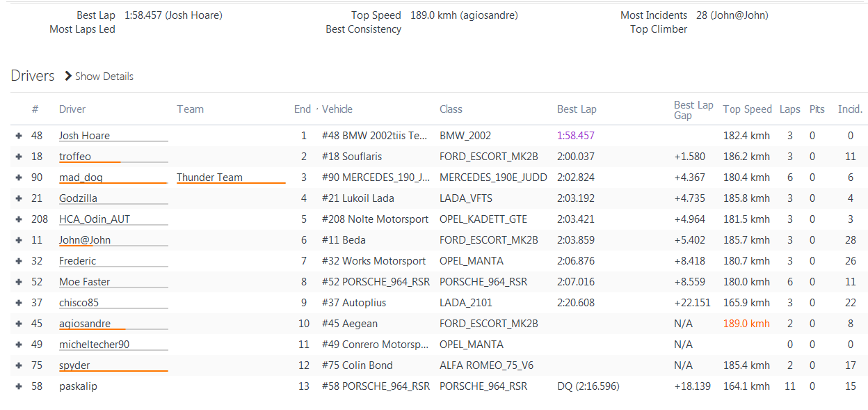Image resolution: width=868 pixels, height=410 pixels.
Task: Expand John@John row with plus icon
Action: 19,240
